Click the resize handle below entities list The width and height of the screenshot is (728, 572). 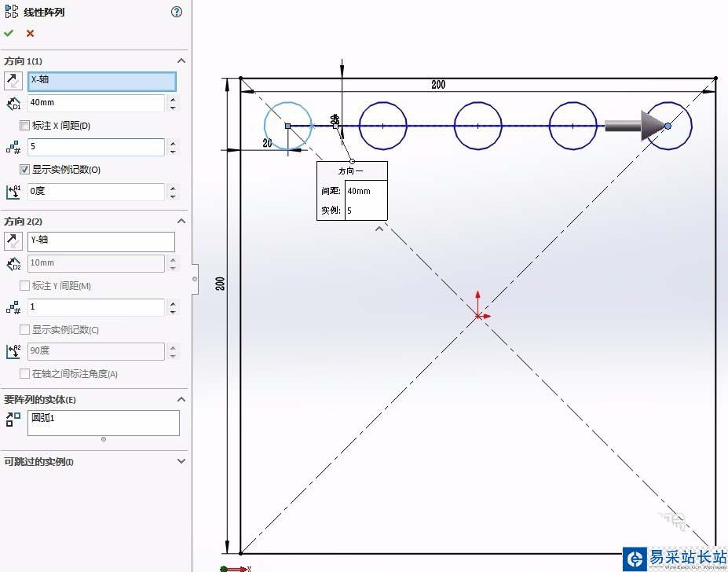pos(104,439)
